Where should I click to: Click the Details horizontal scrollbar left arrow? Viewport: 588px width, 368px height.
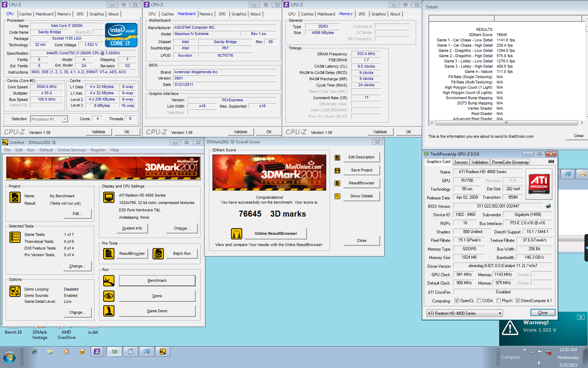coord(432,123)
